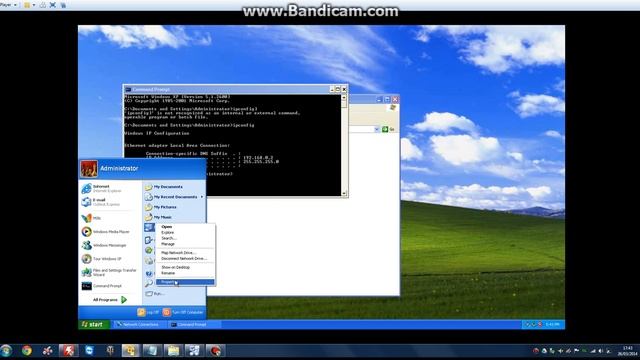Click the Command Prompt title bar icon
Image resolution: width=640 pixels, height=360 pixels.
click(128, 89)
